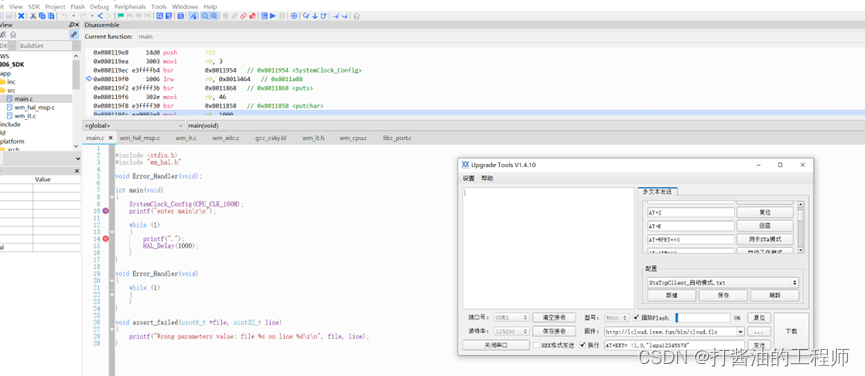Open the W800 chip model dropdown
This screenshot has width=865, height=376.
(x=616, y=318)
